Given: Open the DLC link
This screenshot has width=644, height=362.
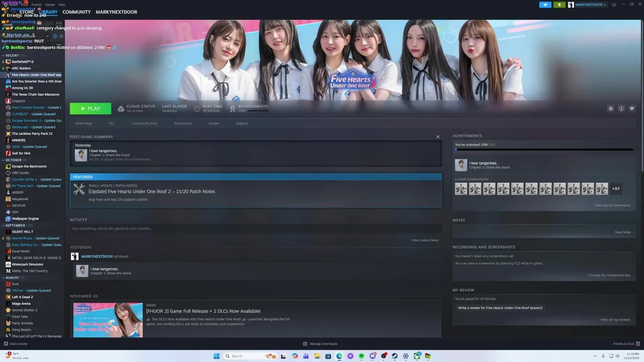Looking at the screenshot, I should pos(112,123).
